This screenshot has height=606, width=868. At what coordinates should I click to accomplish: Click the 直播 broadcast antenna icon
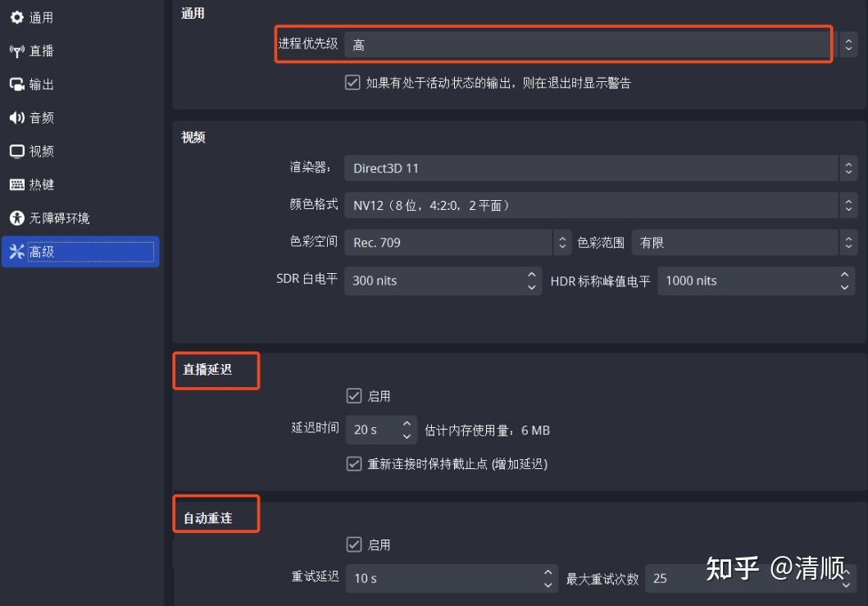coord(17,50)
